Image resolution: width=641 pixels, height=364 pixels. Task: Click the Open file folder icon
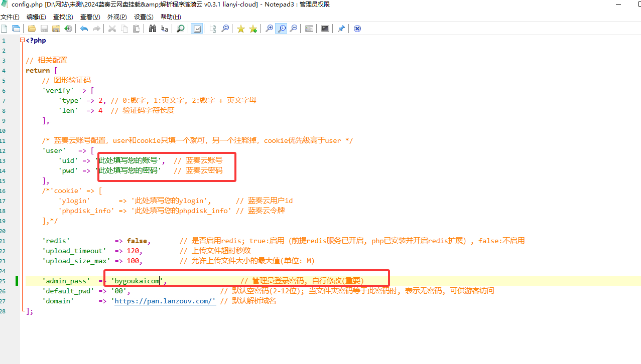click(32, 29)
